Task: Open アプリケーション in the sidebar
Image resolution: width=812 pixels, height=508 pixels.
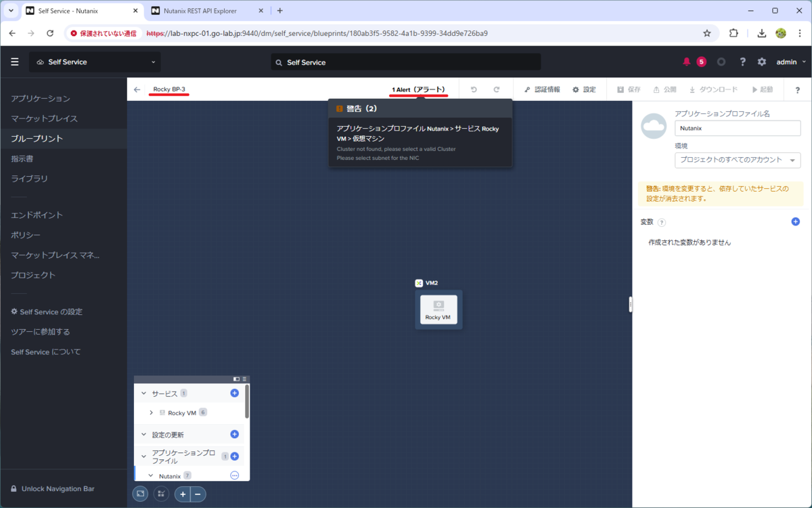Action: point(41,99)
